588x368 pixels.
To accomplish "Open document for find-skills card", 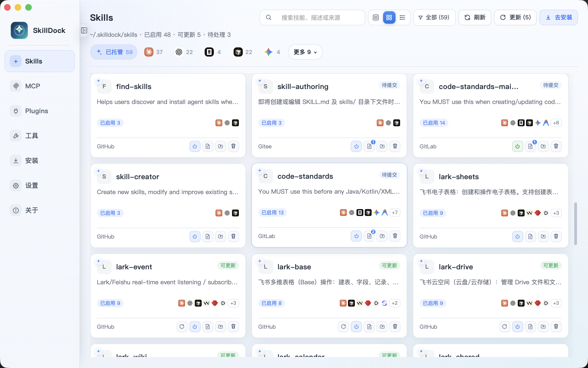I will 207,146.
